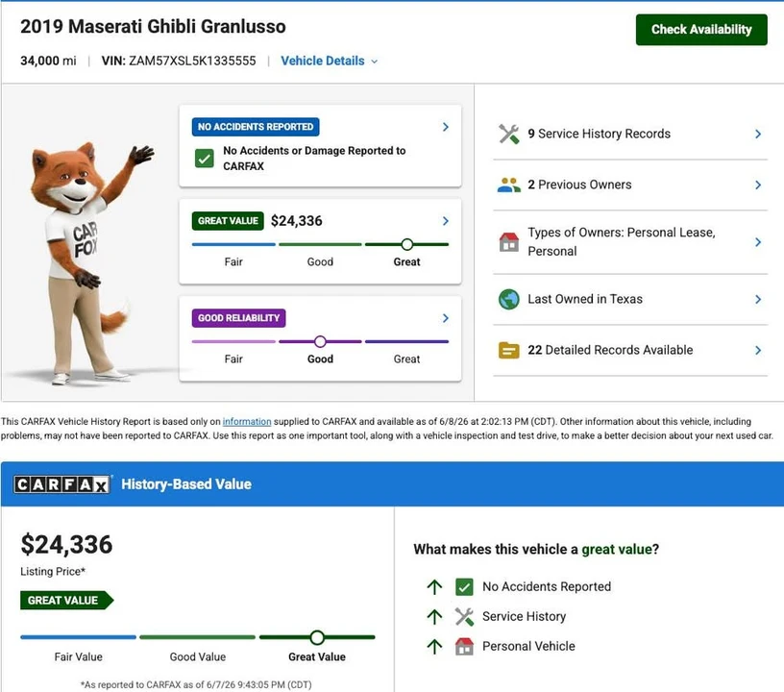This screenshot has height=692, width=784.
Task: Click the $24,336 price in Great Value card
Action: (297, 221)
